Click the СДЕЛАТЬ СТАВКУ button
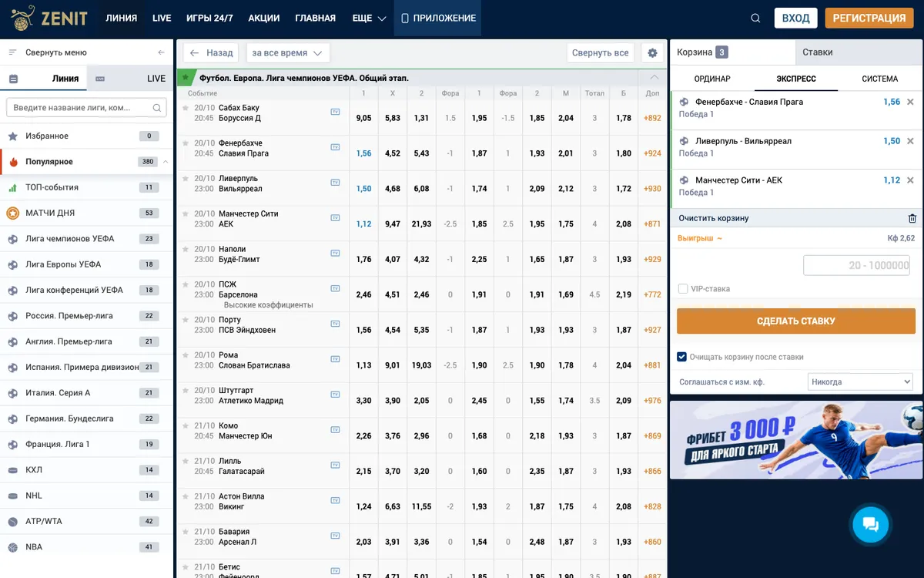This screenshot has width=924, height=578. tap(796, 321)
